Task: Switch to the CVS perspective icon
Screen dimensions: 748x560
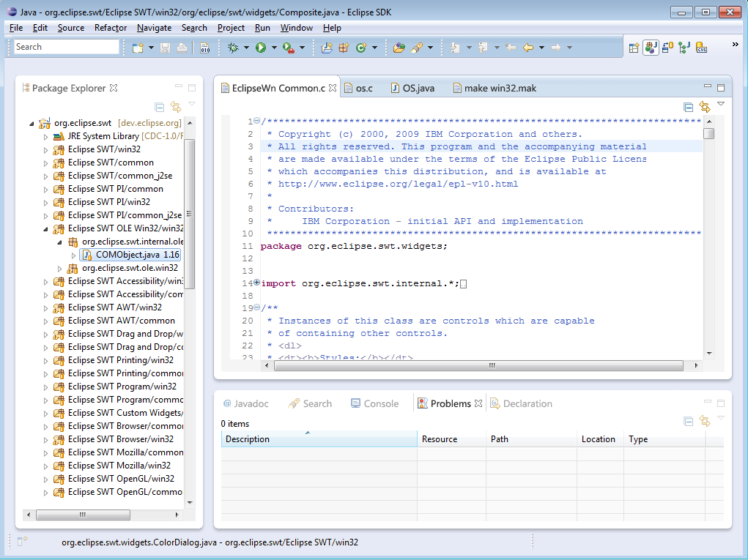Action: 701,47
